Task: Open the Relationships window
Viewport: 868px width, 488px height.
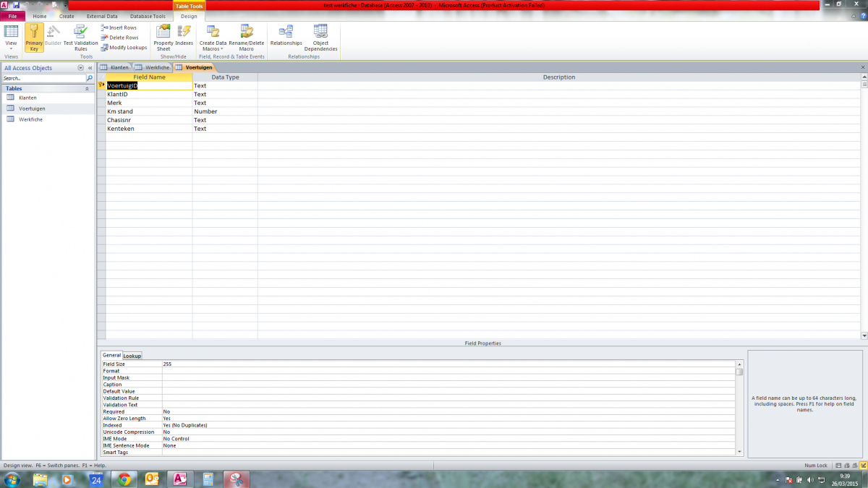Action: (286, 36)
